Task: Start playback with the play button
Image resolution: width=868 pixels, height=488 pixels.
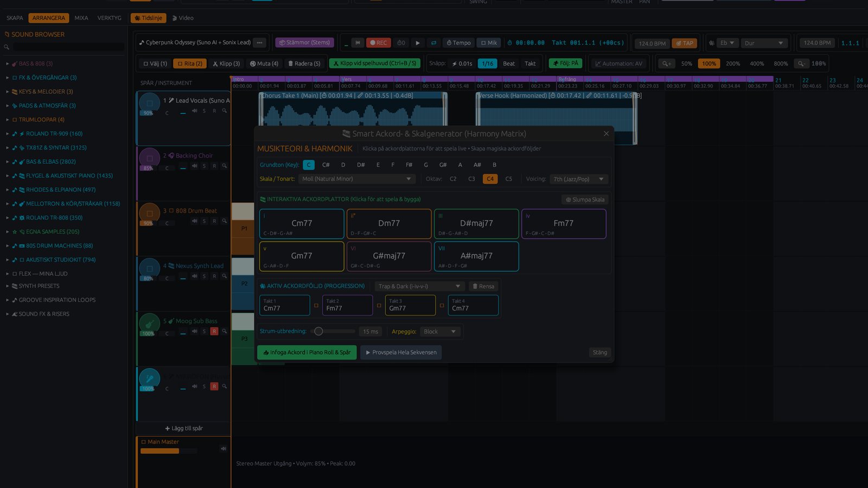Action: pyautogui.click(x=417, y=43)
